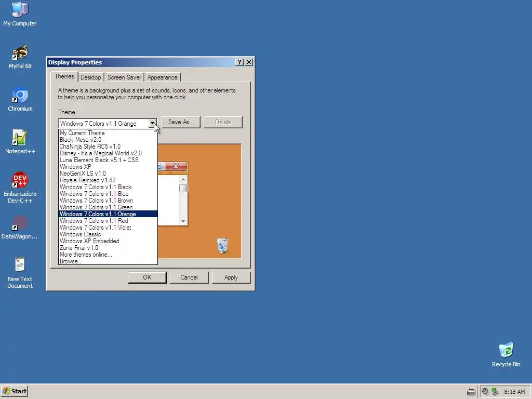532x399 pixels.
Task: Click More themes online... entry
Action: click(108, 255)
